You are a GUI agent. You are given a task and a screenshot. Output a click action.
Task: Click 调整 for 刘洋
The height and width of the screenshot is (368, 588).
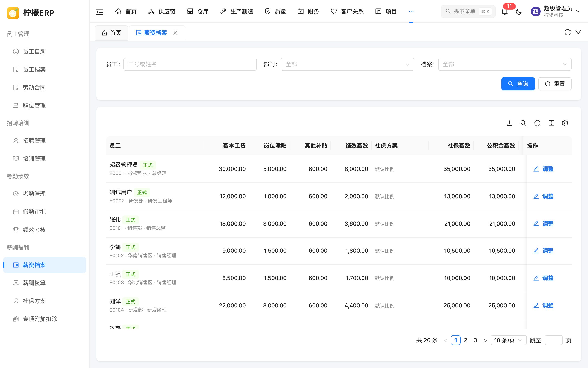pyautogui.click(x=543, y=305)
